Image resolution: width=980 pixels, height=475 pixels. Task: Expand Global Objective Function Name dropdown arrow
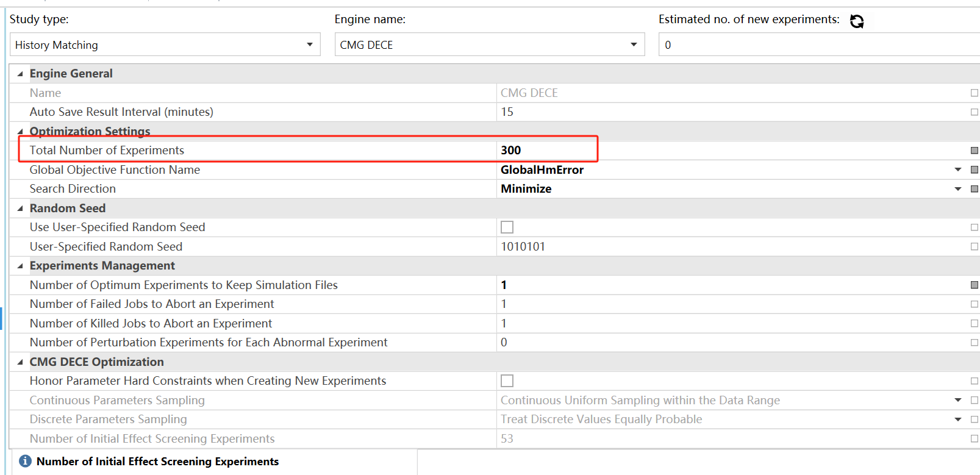coord(957,170)
